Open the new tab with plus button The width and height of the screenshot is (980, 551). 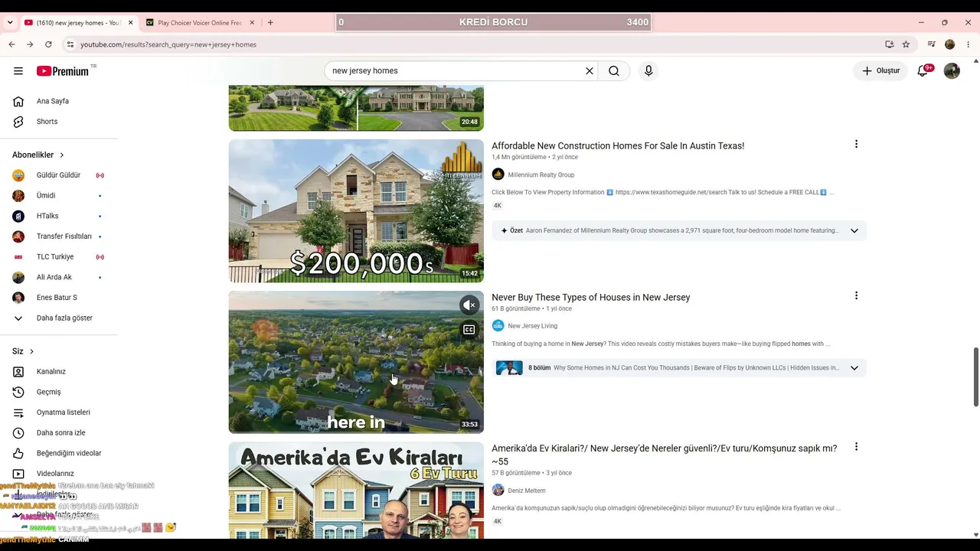coord(270,23)
